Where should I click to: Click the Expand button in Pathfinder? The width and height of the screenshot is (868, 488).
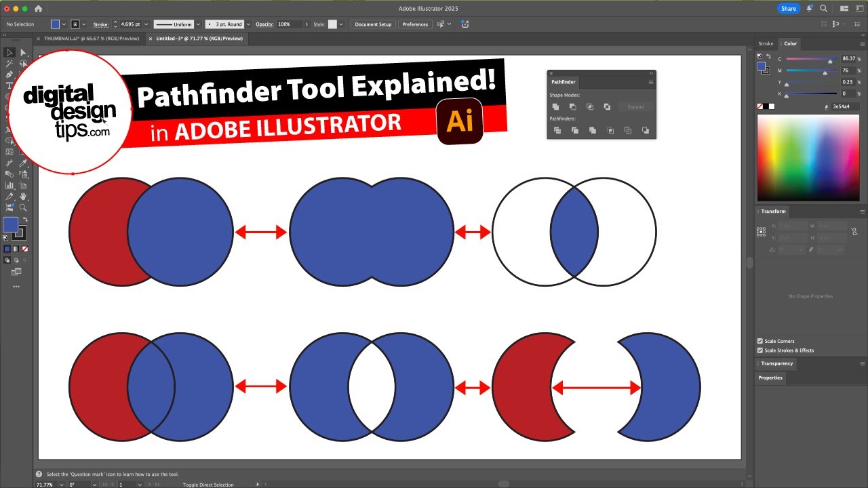(635, 106)
